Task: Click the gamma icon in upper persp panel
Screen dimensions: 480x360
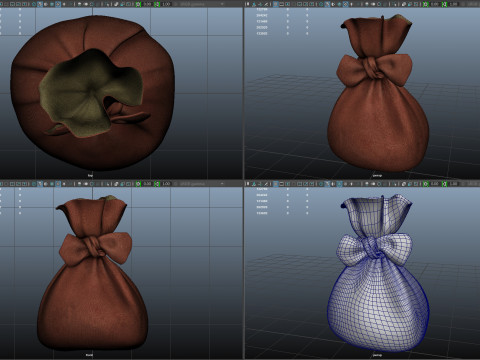Action: tap(444, 4)
